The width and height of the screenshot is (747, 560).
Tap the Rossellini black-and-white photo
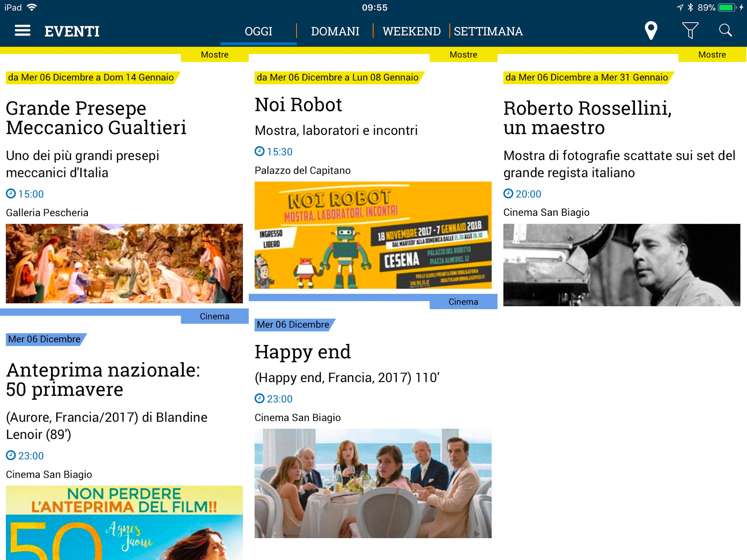pos(621,265)
